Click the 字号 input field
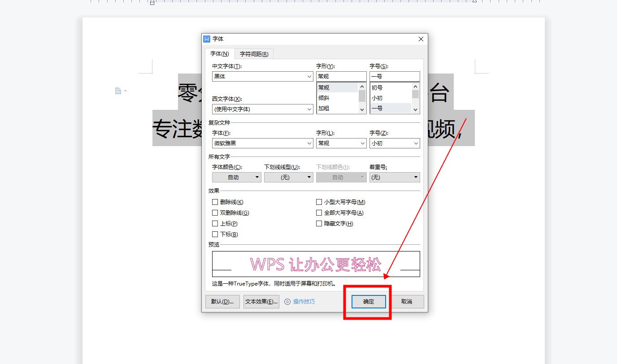 coord(395,77)
